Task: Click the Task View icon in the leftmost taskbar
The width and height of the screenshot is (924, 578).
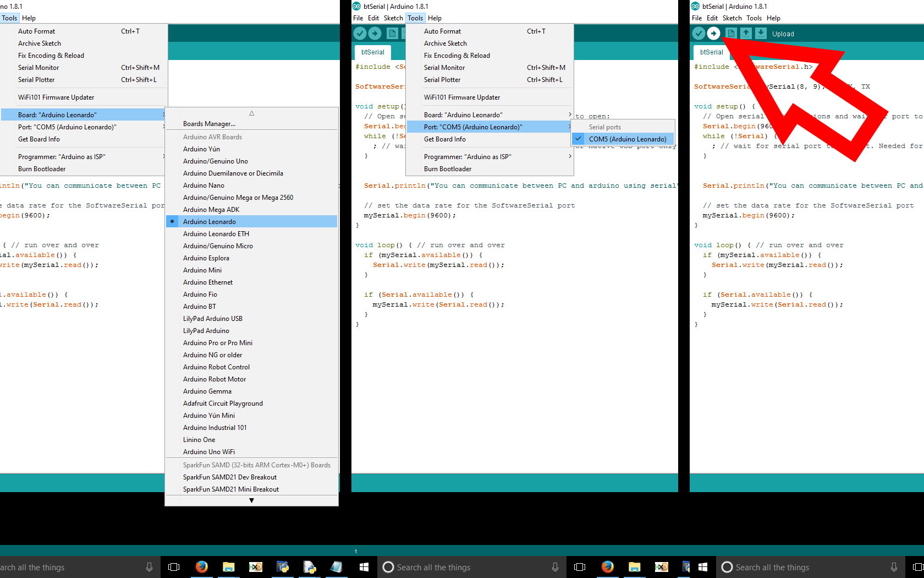Action: tap(174, 567)
